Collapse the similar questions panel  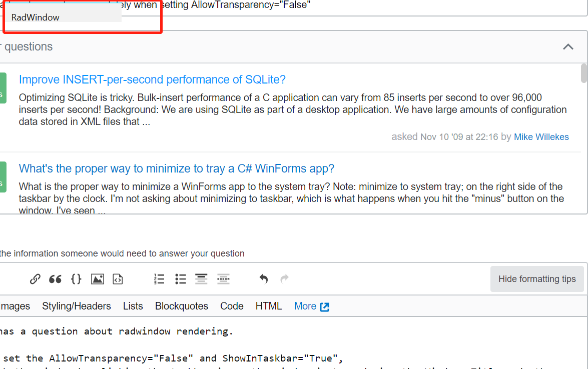tap(568, 47)
